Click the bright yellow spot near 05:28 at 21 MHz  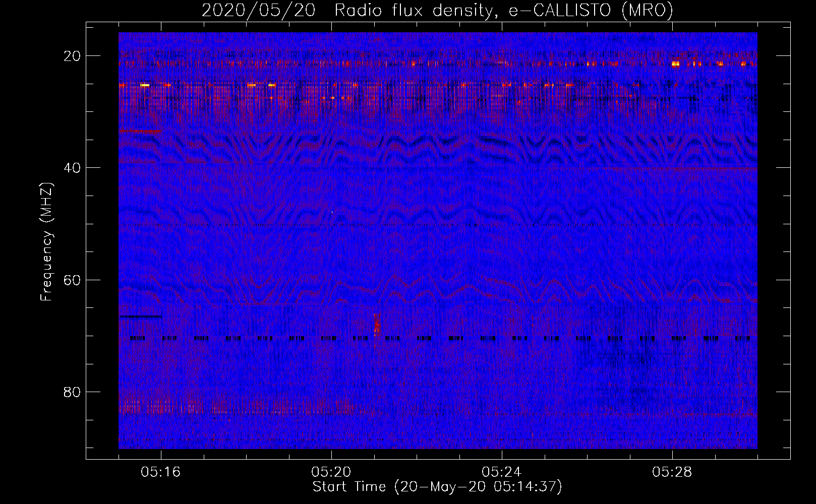tap(676, 64)
